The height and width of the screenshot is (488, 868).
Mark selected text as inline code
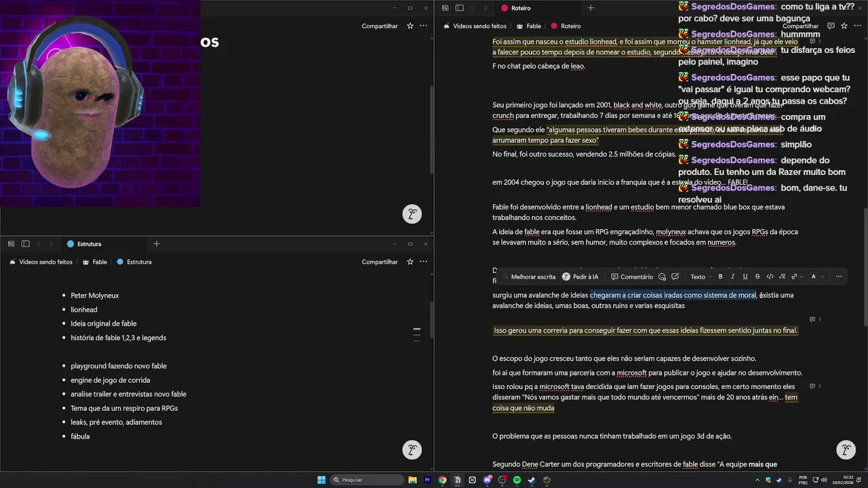770,277
